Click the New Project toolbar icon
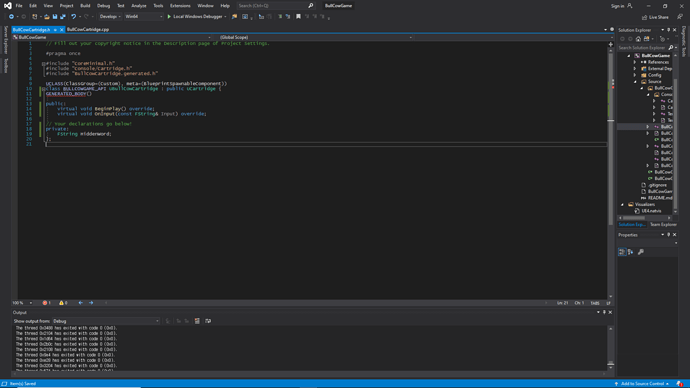The image size is (690, 388). pos(35,17)
